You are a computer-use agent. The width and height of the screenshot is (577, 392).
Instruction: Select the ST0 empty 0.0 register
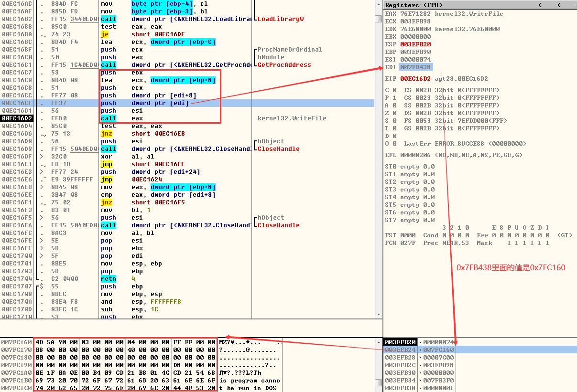click(410, 167)
